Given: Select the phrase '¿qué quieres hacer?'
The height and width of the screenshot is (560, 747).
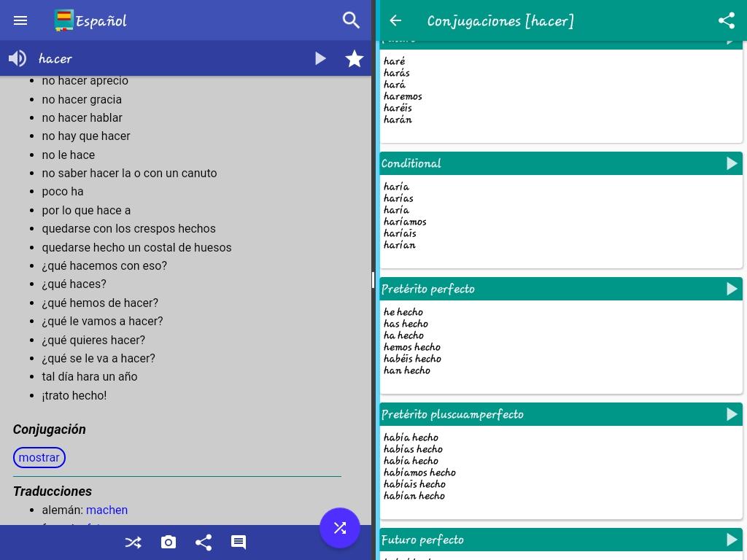Looking at the screenshot, I should tap(93, 340).
